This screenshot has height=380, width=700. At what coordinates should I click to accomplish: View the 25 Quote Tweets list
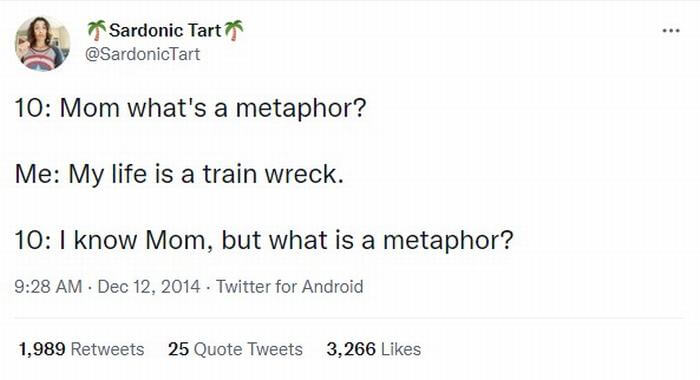click(235, 349)
